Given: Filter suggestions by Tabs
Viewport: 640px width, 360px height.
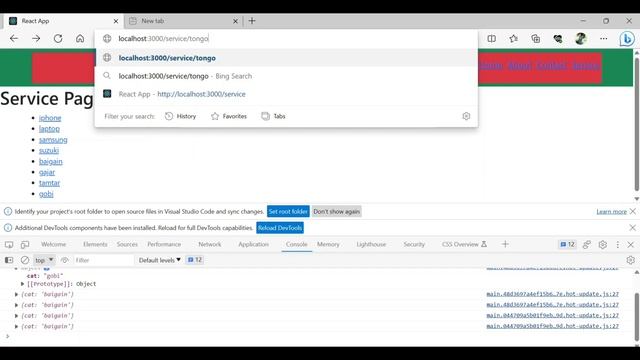Looking at the screenshot, I should coord(273,116).
